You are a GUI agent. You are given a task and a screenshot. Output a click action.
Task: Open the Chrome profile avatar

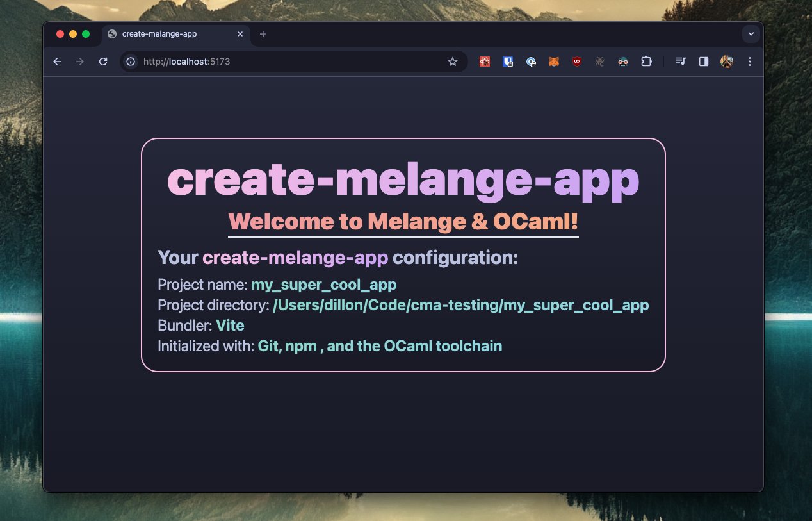(x=727, y=62)
